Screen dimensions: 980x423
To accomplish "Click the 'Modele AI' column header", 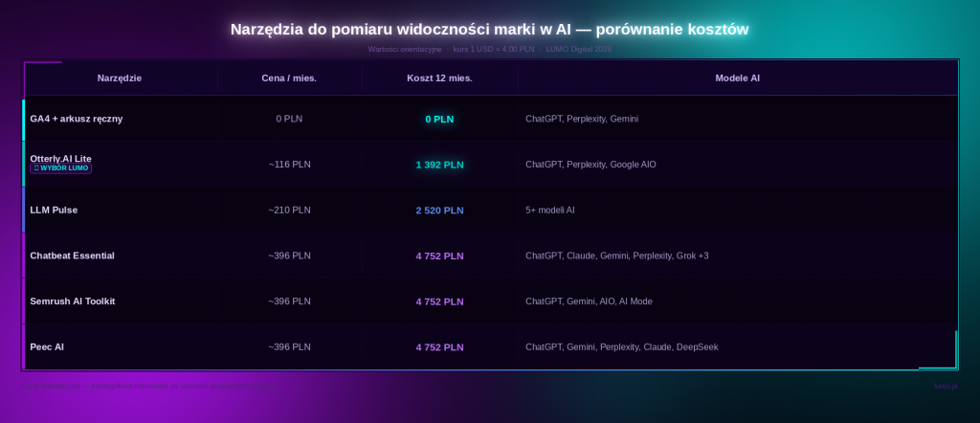I will click(738, 78).
